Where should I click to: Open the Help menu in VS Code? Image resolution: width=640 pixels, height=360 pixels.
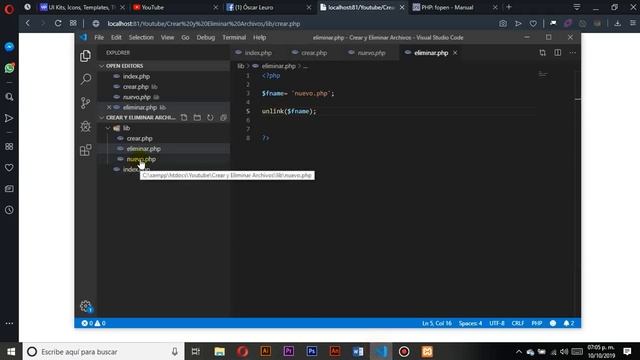coord(260,37)
